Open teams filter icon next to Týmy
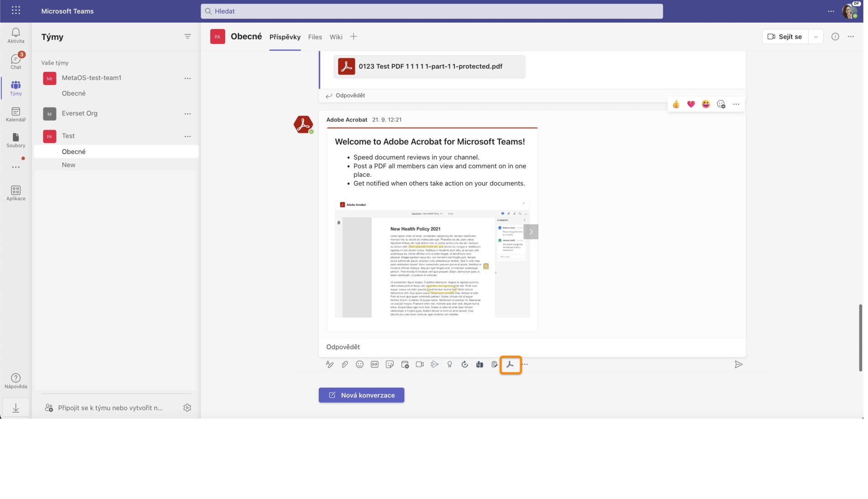The image size is (868, 499). (188, 37)
